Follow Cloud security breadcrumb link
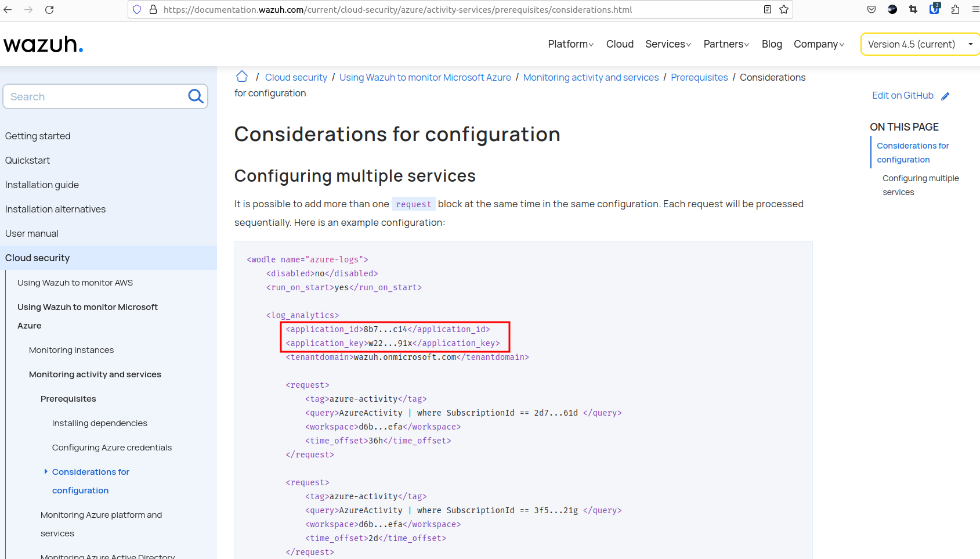 (296, 77)
